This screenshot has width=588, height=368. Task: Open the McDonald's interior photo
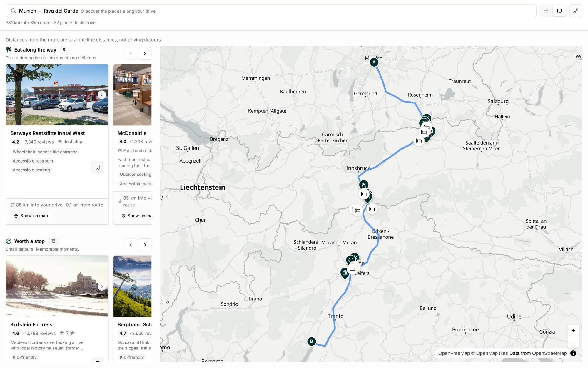pyautogui.click(x=133, y=95)
